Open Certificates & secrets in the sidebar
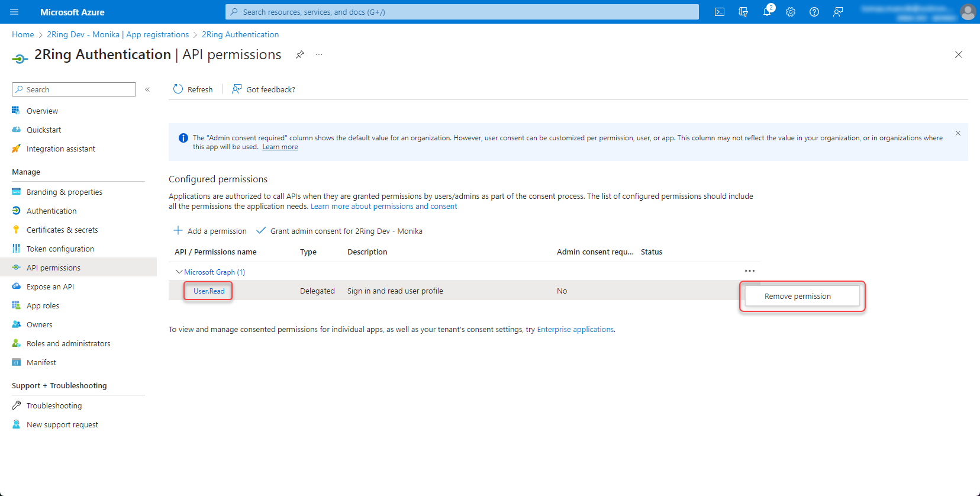980x496 pixels. (62, 230)
